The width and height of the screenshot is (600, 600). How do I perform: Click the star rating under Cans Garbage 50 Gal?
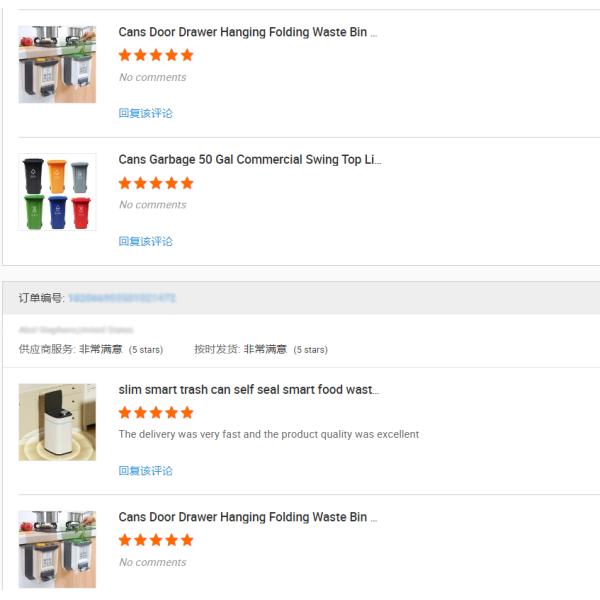[156, 183]
